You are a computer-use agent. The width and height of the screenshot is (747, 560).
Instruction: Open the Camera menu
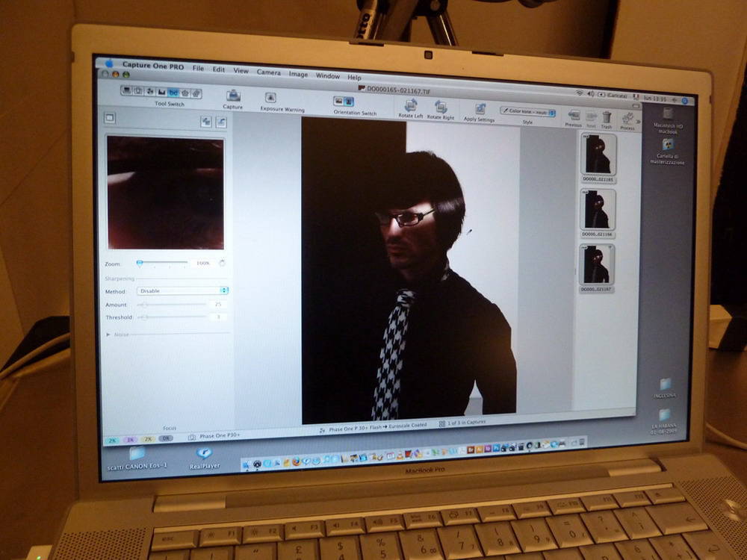coord(269,72)
